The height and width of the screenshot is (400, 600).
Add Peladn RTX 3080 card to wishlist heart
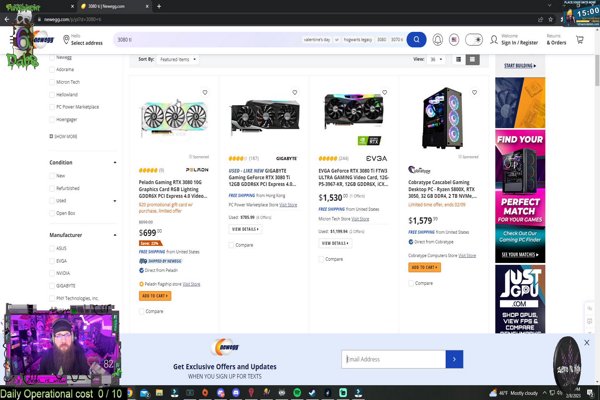205,92
